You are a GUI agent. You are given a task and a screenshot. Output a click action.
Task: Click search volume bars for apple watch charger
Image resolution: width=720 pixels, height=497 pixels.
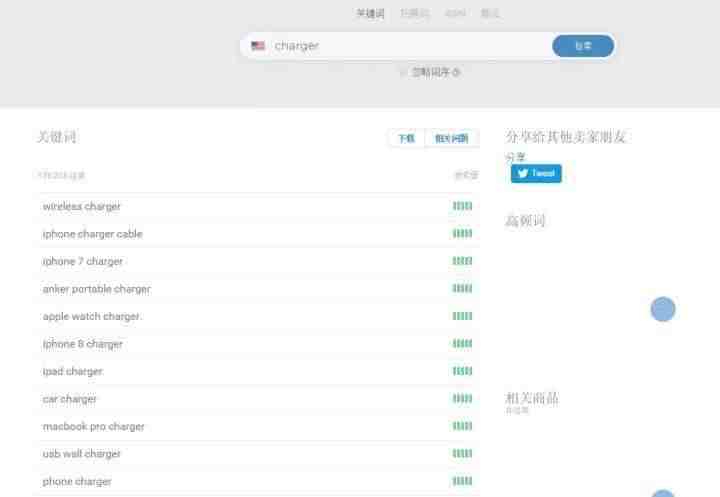click(x=462, y=316)
